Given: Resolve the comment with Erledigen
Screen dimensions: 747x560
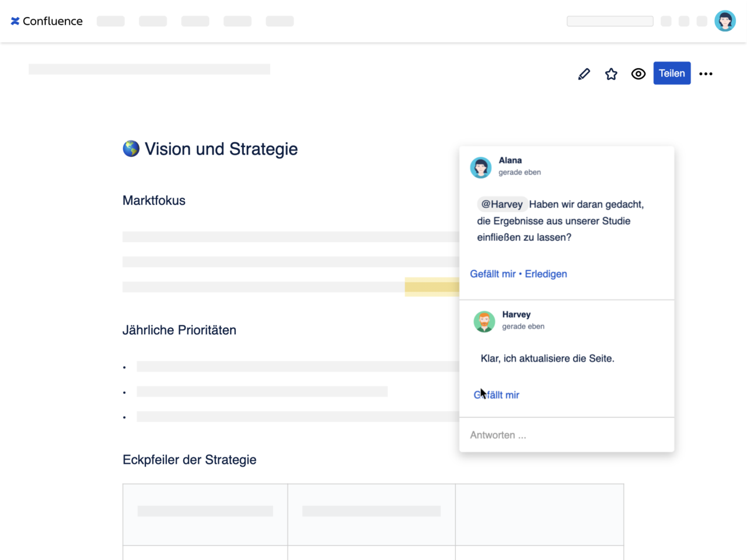Looking at the screenshot, I should pyautogui.click(x=546, y=274).
